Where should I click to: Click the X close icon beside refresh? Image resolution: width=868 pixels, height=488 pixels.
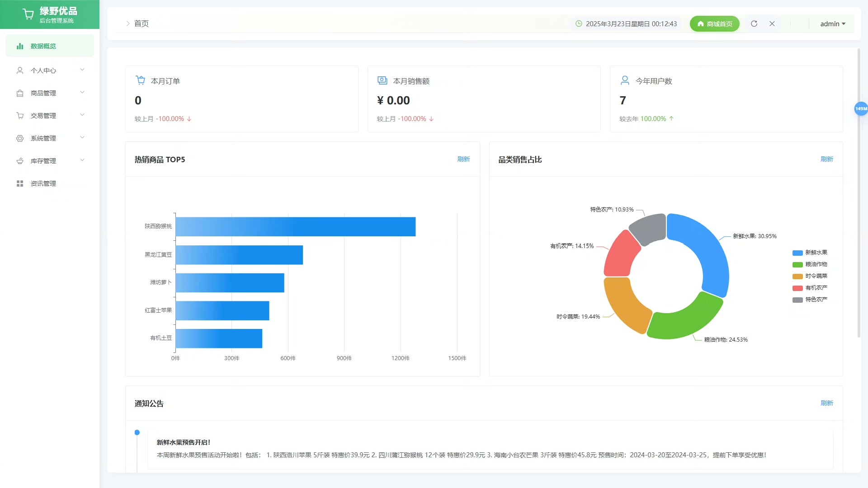click(x=772, y=23)
